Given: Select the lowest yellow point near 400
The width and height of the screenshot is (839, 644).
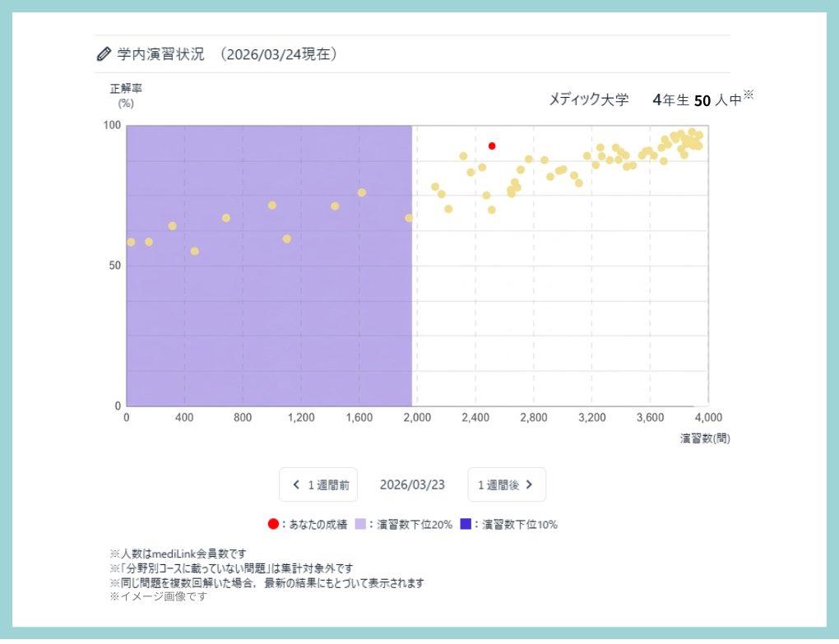Looking at the screenshot, I should (194, 251).
